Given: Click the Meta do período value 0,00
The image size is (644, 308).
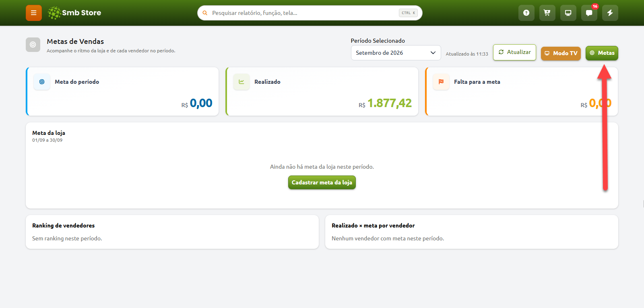Looking at the screenshot, I should pyautogui.click(x=201, y=103).
